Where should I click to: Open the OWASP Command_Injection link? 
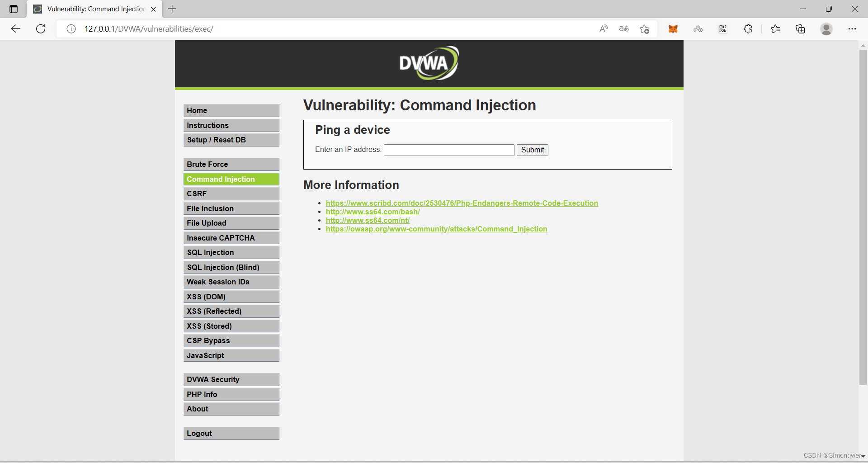[436, 229]
